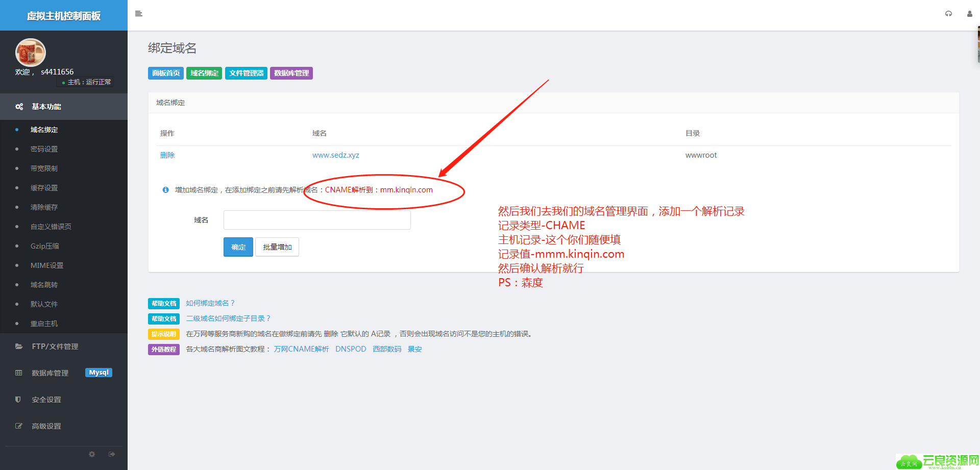
Task: Click the 操作 column header
Action: click(167, 133)
